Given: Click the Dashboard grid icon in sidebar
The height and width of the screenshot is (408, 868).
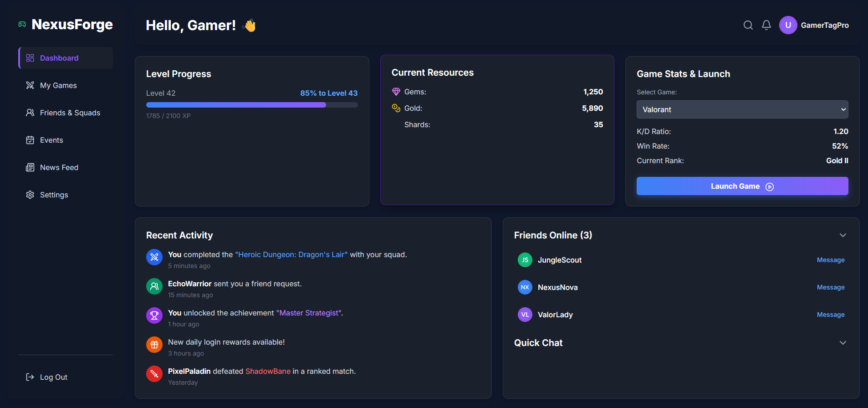Looking at the screenshot, I should pyautogui.click(x=30, y=58).
